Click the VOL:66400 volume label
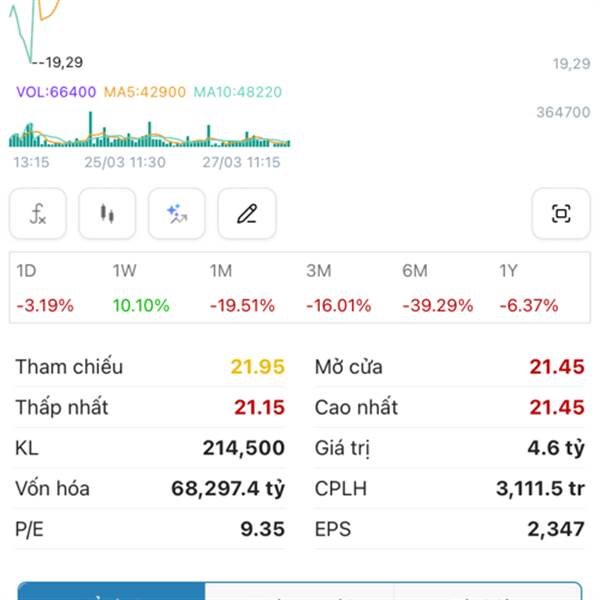This screenshot has width=600, height=600. tap(56, 92)
